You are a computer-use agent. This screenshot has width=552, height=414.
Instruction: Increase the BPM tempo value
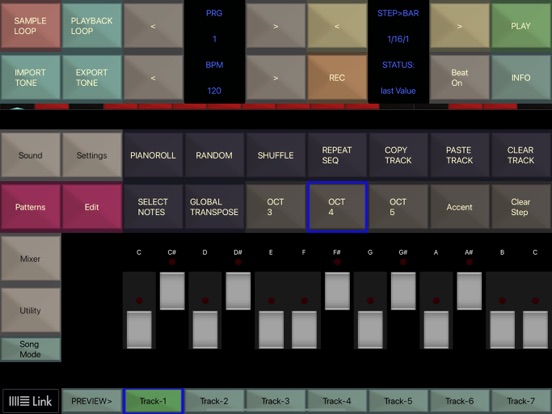pyautogui.click(x=276, y=77)
